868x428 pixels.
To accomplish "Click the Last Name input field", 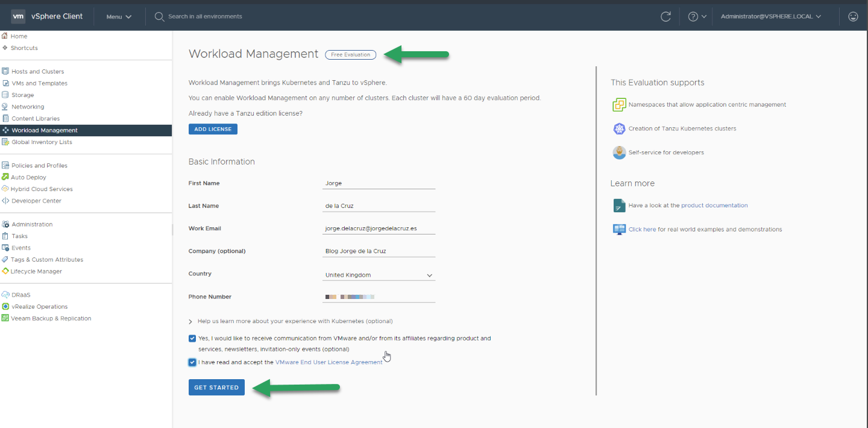I will pos(379,206).
